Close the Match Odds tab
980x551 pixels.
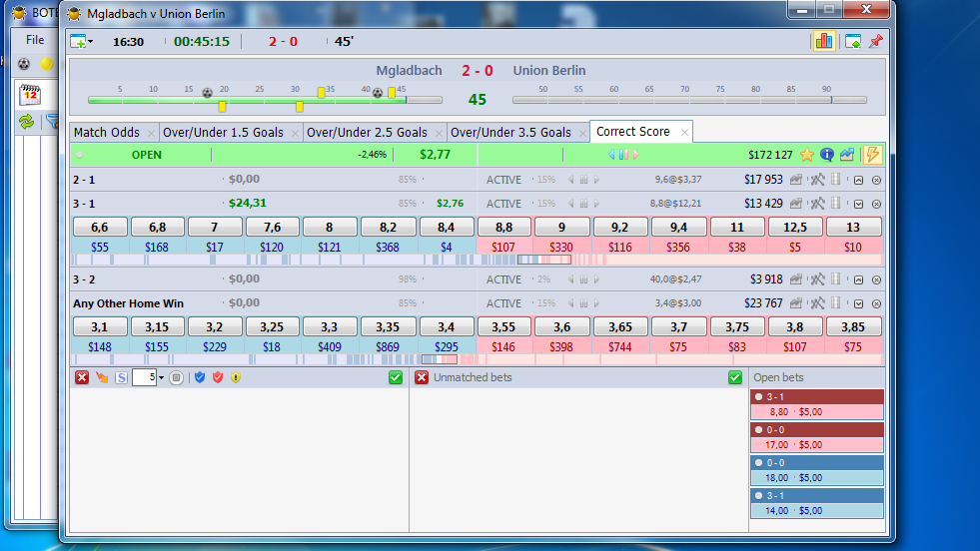pos(151,133)
